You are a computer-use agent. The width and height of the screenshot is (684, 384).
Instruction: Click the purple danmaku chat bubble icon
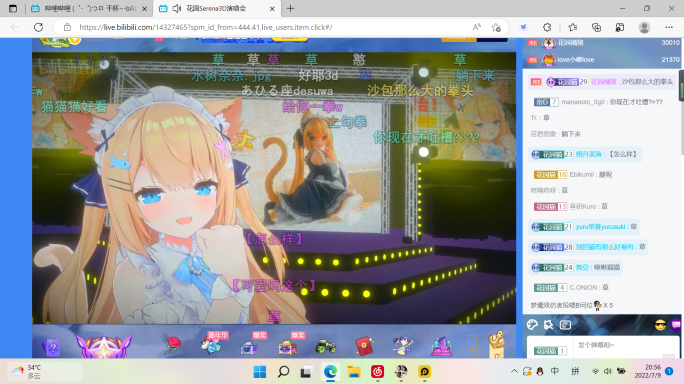tap(676, 325)
